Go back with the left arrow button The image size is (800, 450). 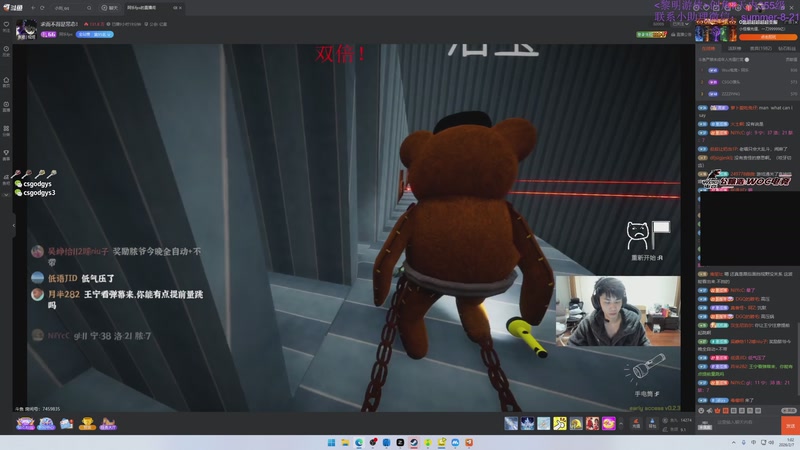[x=33, y=8]
